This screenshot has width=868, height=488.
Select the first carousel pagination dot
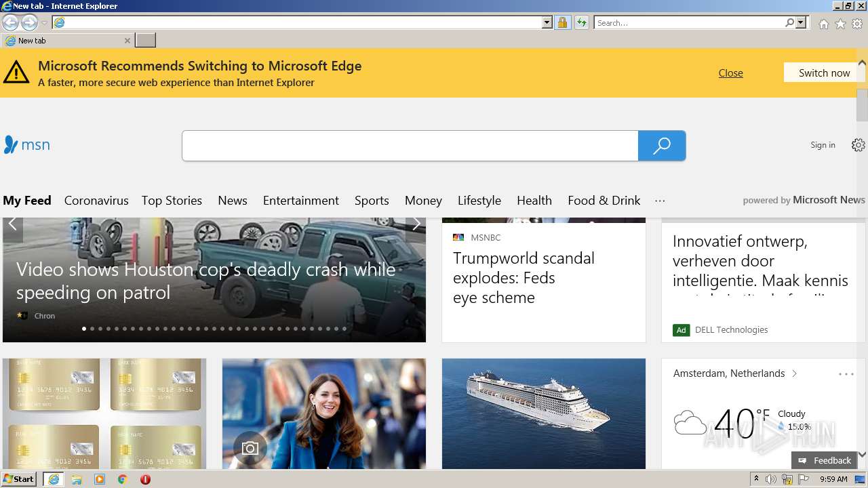coord(84,329)
